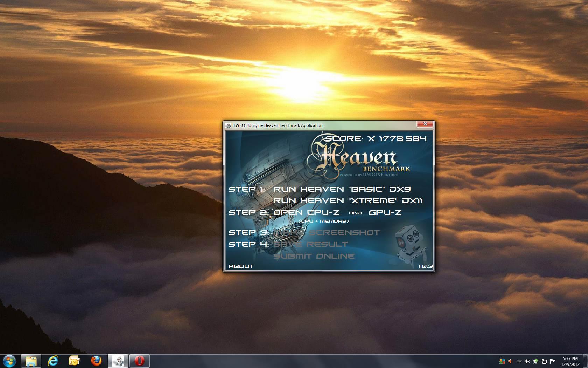The width and height of the screenshot is (588, 368).
Task: Open the network connection tray icon
Action: click(544, 361)
